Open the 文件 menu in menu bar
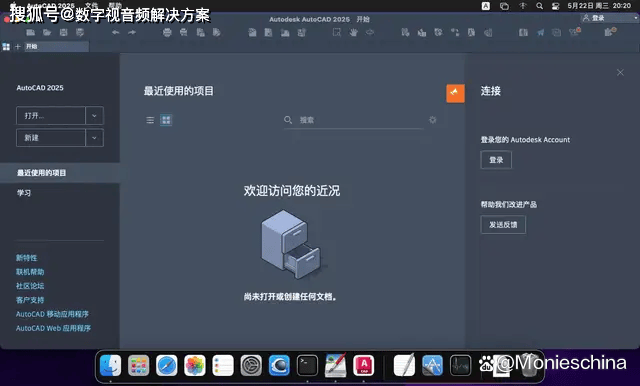Viewport: 640px width, 386px height. (91, 5)
